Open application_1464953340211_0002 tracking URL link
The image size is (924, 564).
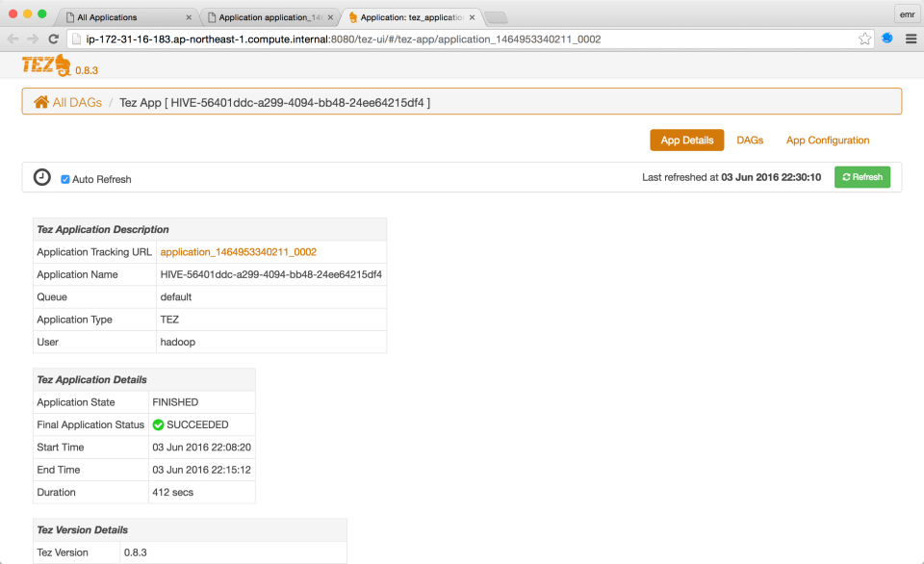(x=238, y=252)
